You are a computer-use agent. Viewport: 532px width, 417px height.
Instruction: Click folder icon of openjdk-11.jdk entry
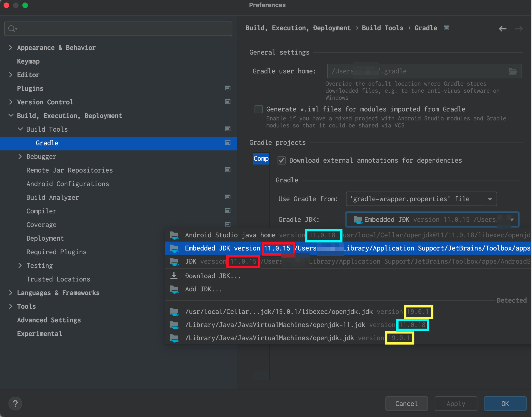[174, 325]
